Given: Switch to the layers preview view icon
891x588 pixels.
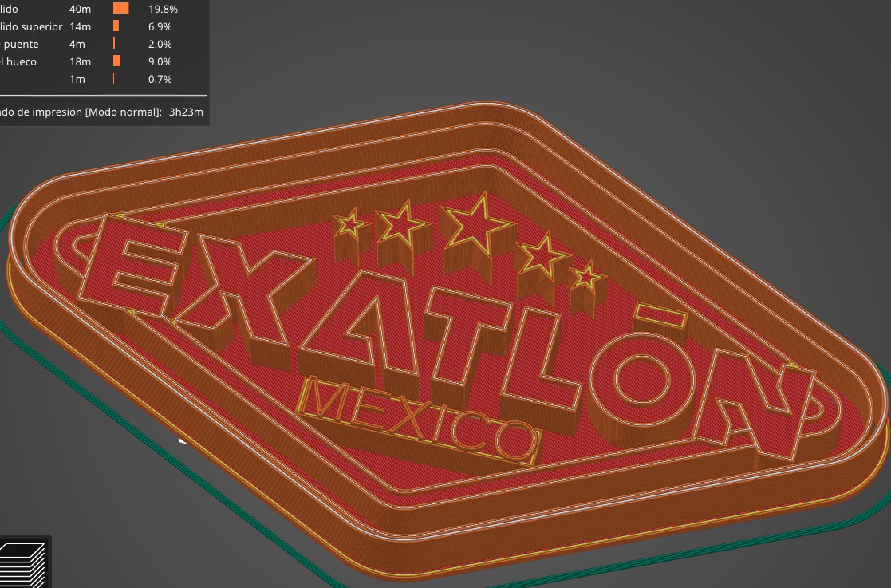Looking at the screenshot, I should click(22, 564).
